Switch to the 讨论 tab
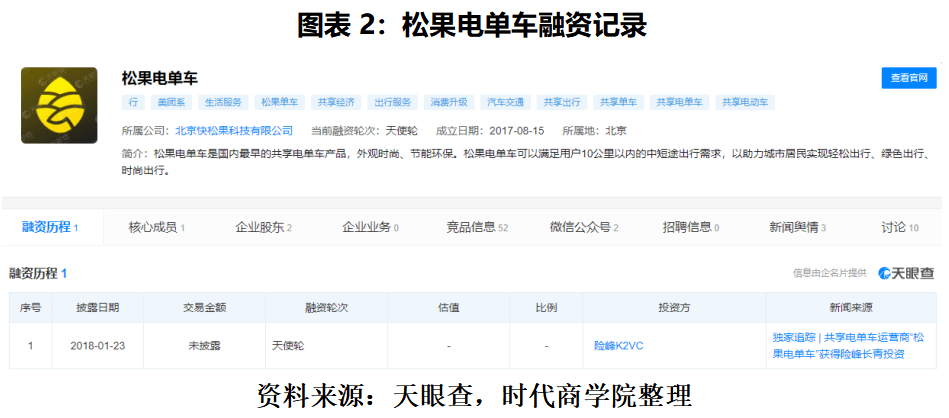Image resolution: width=949 pixels, height=418 pixels. [x=900, y=227]
